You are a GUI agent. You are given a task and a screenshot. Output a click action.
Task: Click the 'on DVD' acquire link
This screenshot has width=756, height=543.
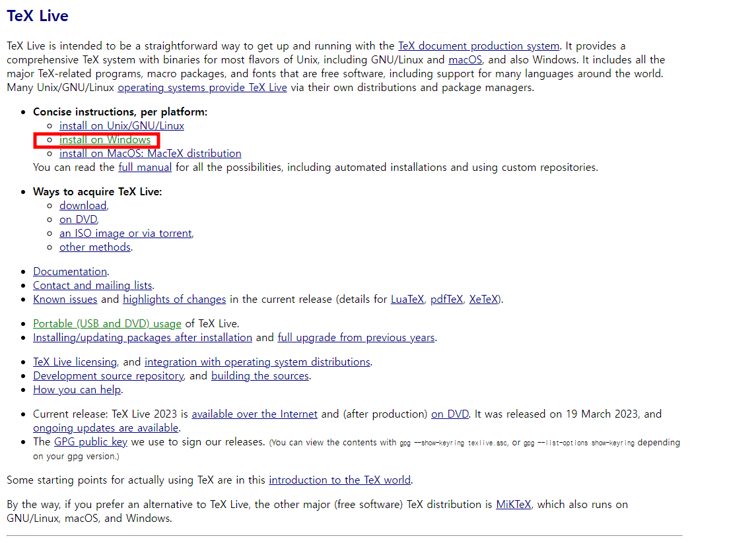point(78,220)
